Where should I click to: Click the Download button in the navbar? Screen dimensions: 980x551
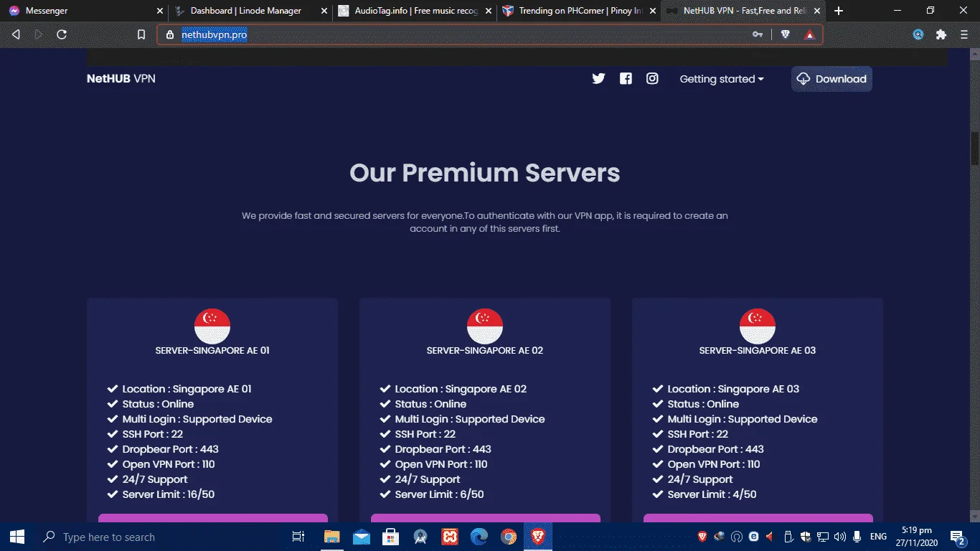[831, 79]
